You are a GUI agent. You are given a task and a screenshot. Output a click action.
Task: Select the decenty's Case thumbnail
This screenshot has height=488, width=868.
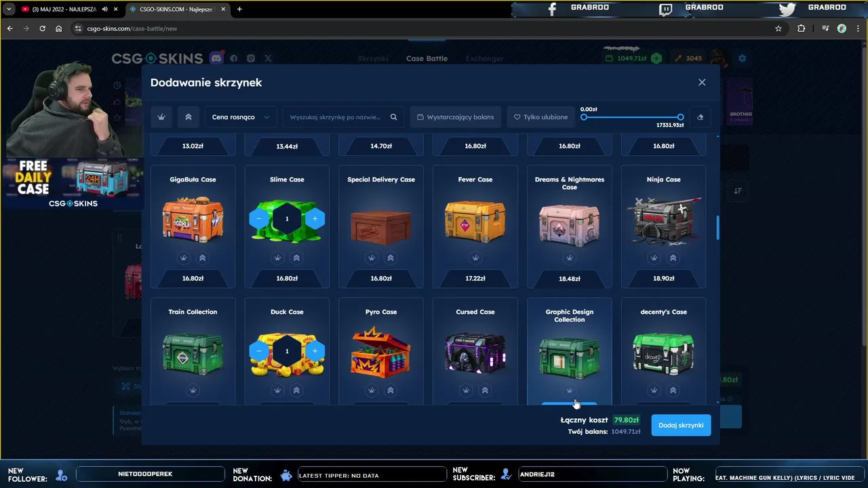[663, 353]
